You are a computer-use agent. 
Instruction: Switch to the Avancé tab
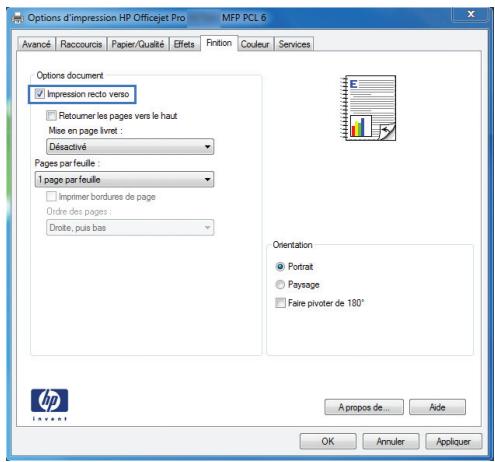tap(36, 44)
